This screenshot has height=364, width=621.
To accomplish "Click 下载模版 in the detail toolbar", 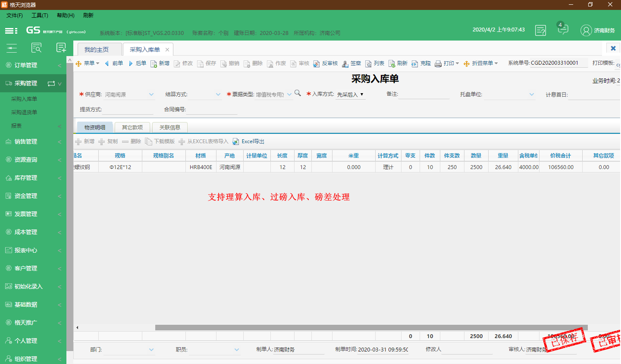I will (160, 141).
